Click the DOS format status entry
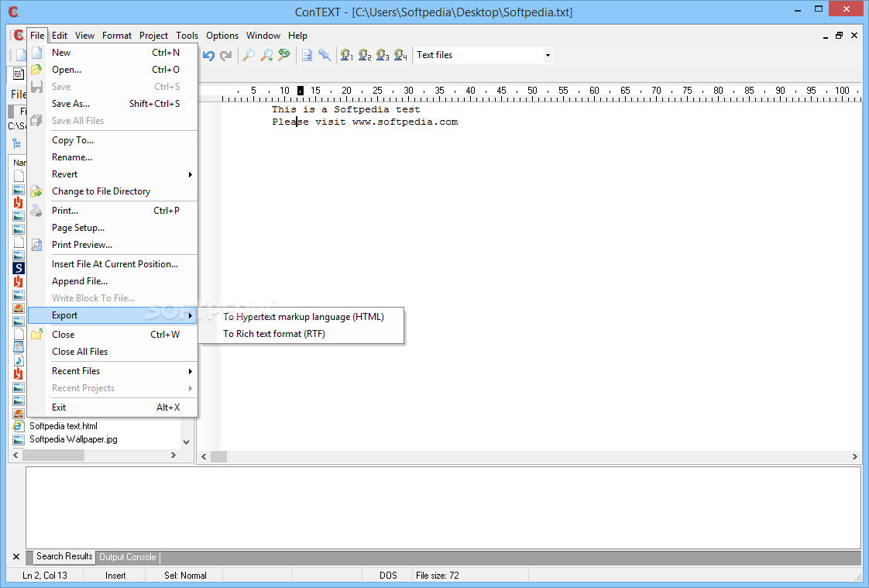This screenshot has width=869, height=588. point(388,576)
